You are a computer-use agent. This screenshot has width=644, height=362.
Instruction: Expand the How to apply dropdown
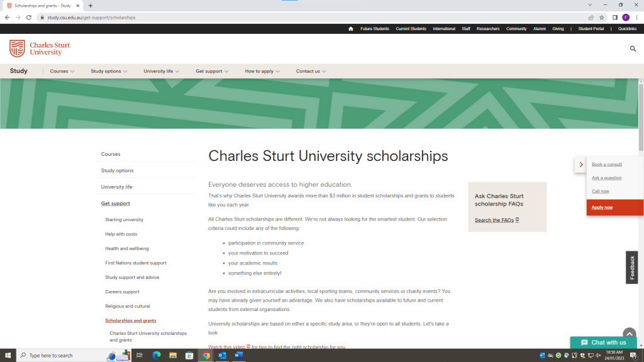[x=262, y=72]
